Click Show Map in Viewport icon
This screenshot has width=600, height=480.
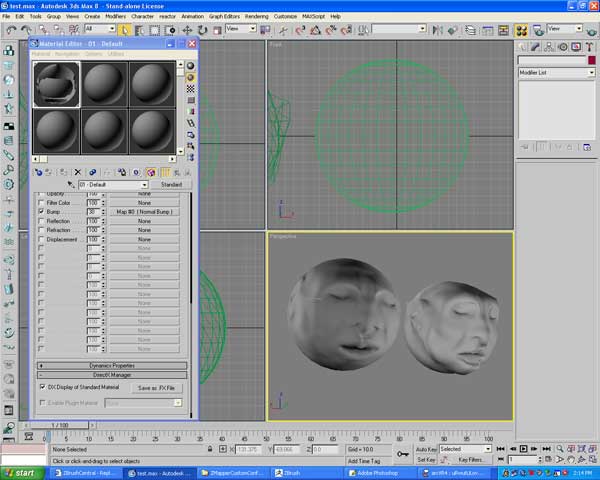click(x=151, y=173)
